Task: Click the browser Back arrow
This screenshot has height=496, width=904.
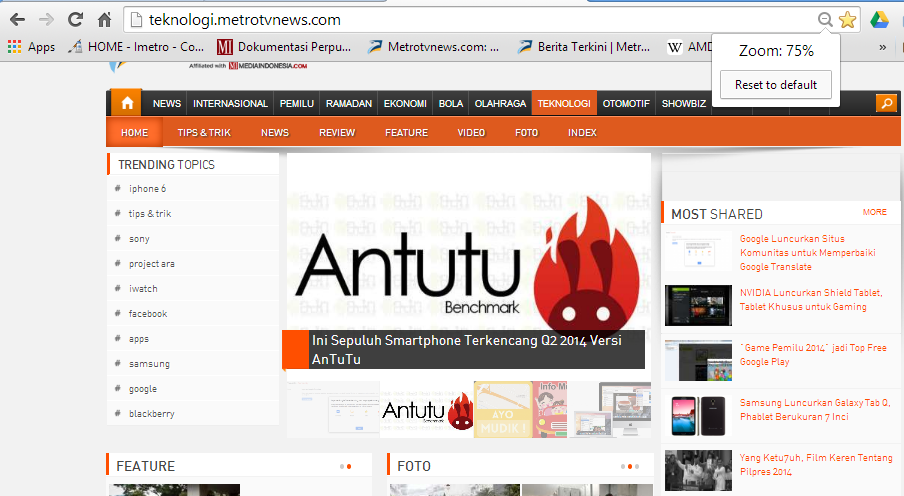Action: pyautogui.click(x=17, y=19)
